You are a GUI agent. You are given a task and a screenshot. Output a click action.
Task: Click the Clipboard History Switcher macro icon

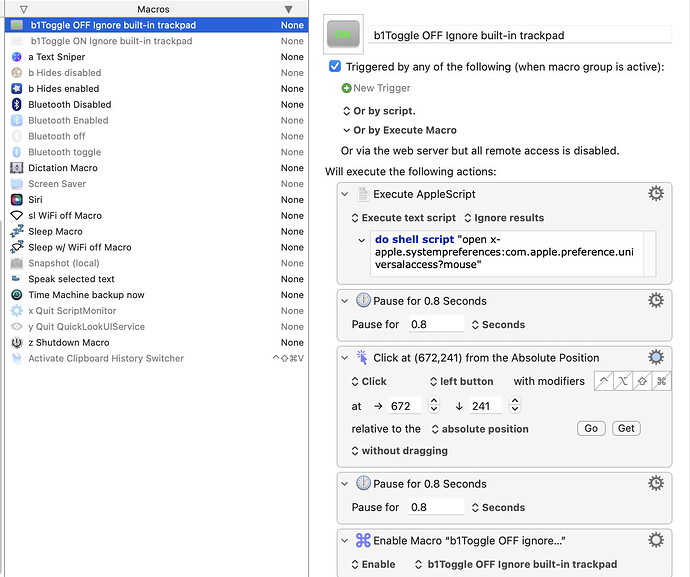(17, 358)
